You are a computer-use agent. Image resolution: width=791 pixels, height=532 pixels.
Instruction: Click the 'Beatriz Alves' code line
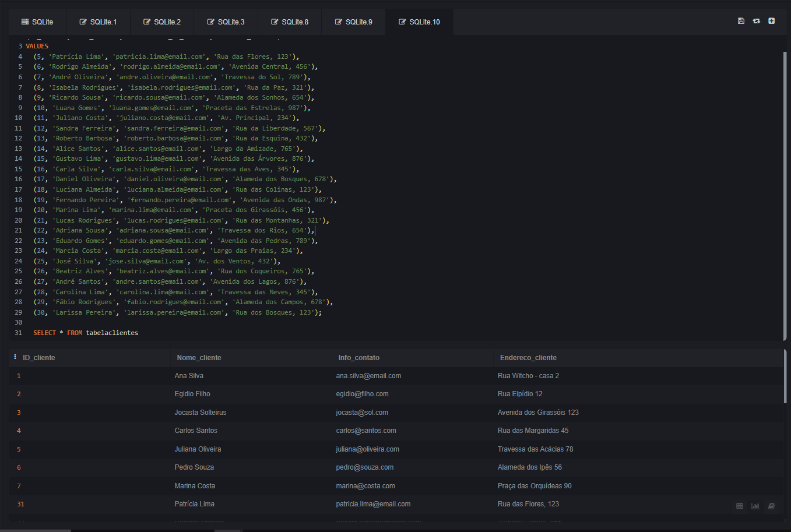tap(174, 271)
